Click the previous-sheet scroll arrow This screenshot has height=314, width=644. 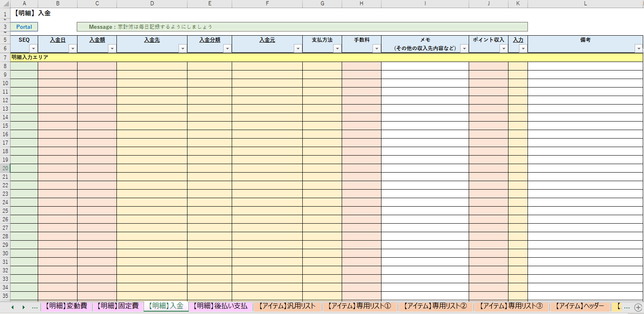click(13, 307)
